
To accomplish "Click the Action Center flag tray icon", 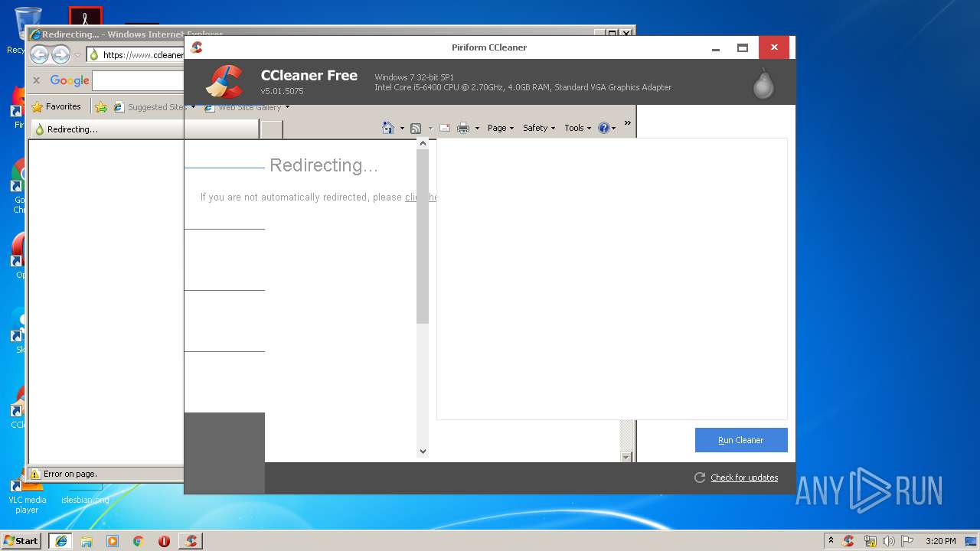I will (907, 541).
